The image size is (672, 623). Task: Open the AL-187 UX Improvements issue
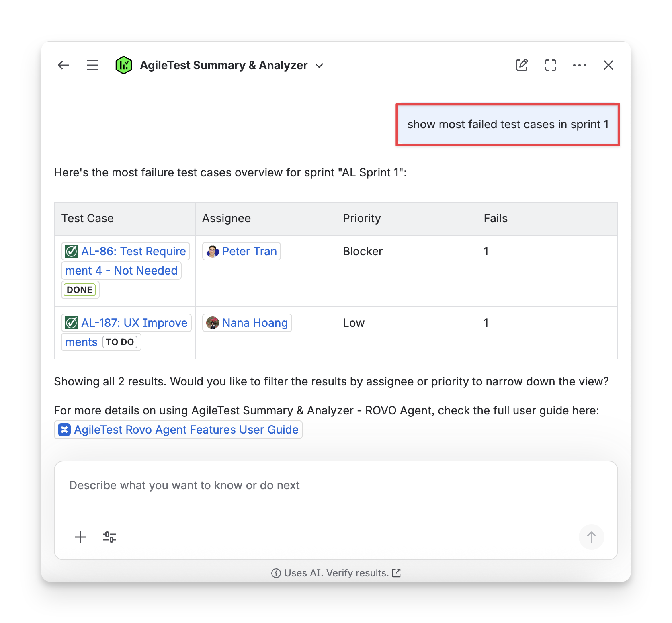134,323
